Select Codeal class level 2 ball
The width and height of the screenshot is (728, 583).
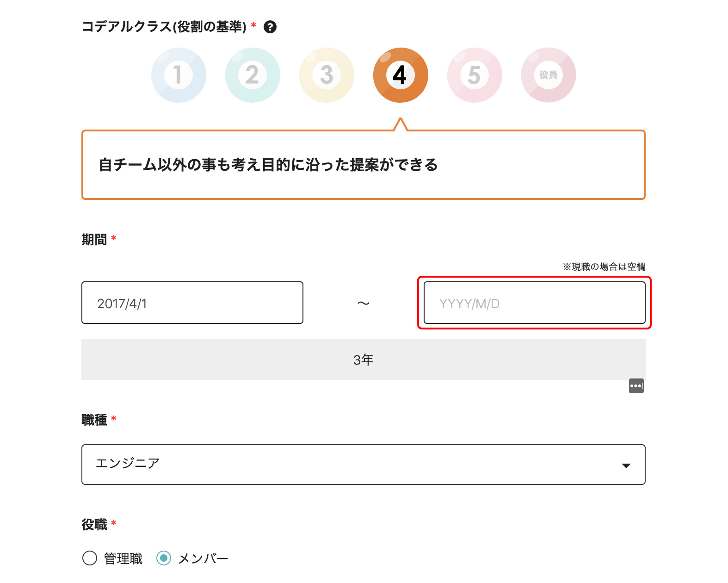click(x=253, y=75)
